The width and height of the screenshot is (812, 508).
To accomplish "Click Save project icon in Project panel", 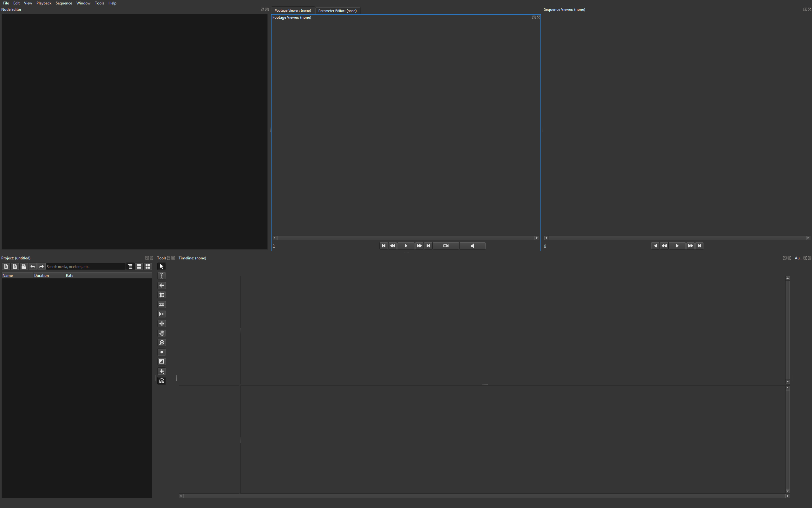I will click(23, 266).
